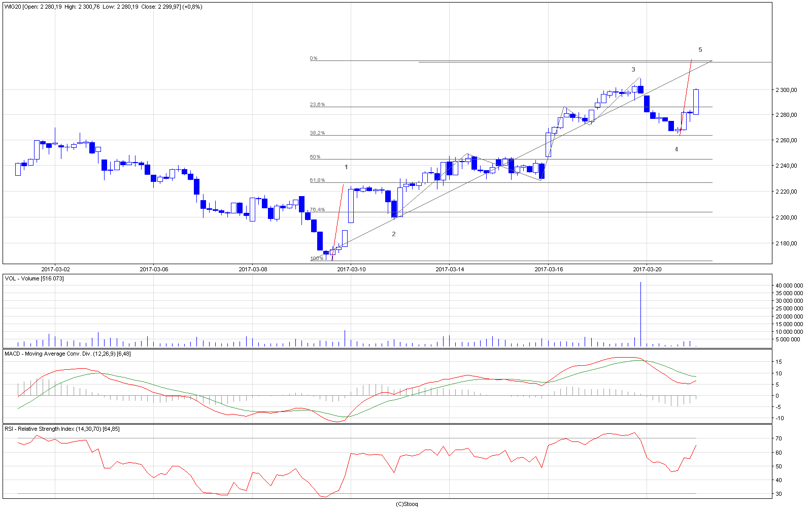Select the Elliott wave label 5
This screenshot has width=812, height=508.
coord(700,50)
